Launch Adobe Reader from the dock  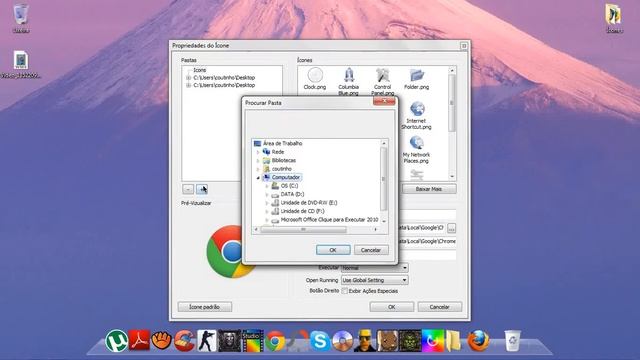139,340
